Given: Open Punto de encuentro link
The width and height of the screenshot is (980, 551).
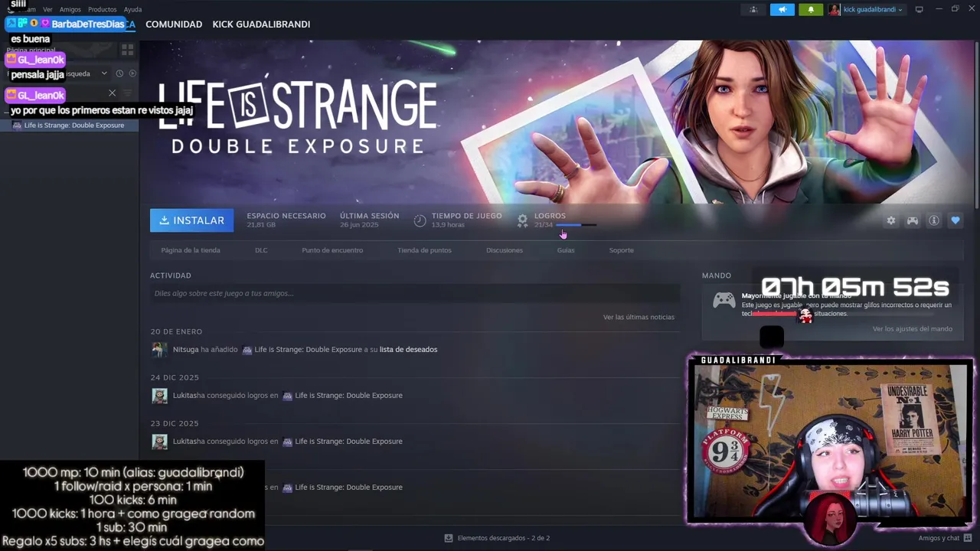Looking at the screenshot, I should [332, 250].
